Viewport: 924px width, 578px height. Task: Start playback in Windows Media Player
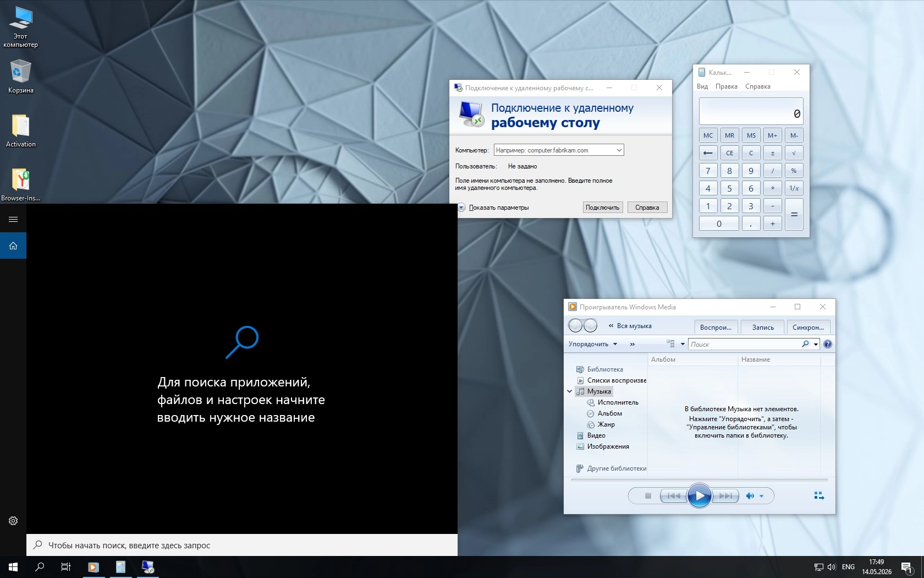(x=699, y=496)
